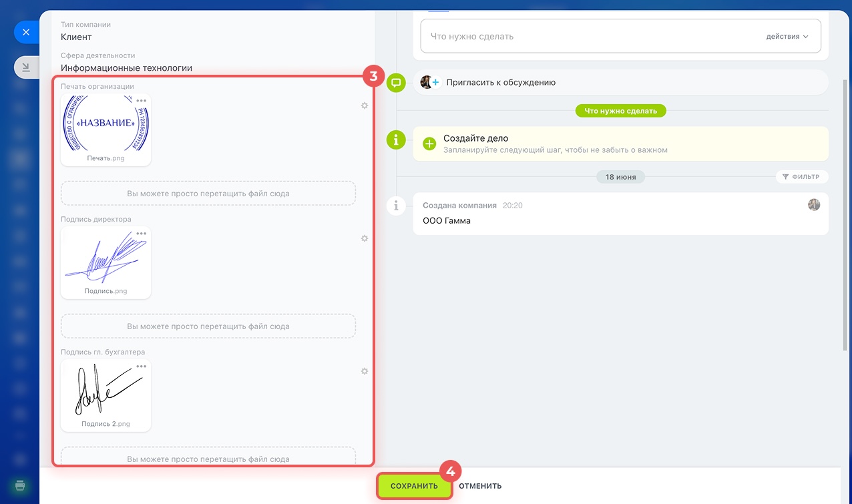This screenshot has width=852, height=504.
Task: Click СОХРАНИТЬ to save changes
Action: pyautogui.click(x=415, y=486)
